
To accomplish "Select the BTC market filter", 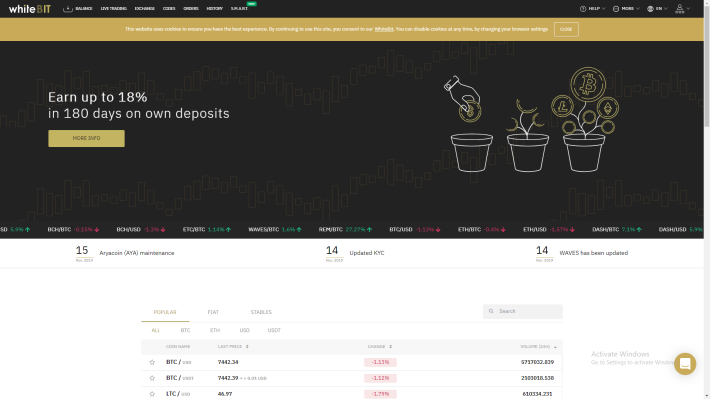I will pyautogui.click(x=185, y=330).
